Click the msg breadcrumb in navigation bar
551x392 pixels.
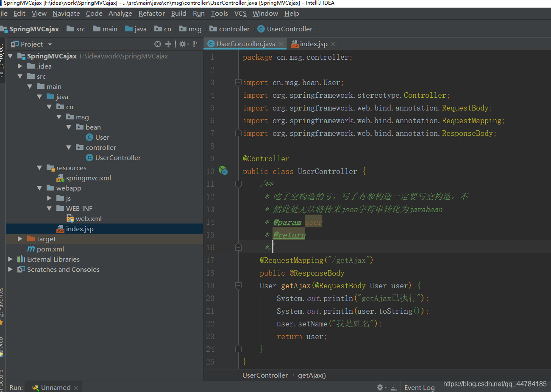pos(190,29)
